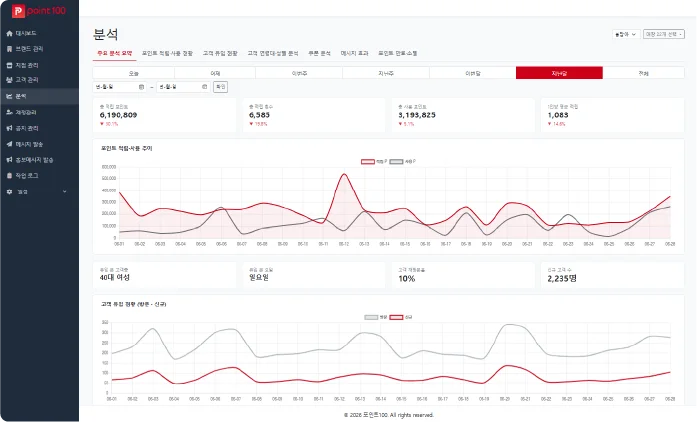Click the 고객 유입 현황 chart title
Screen dimensions: 697x422
(133, 304)
